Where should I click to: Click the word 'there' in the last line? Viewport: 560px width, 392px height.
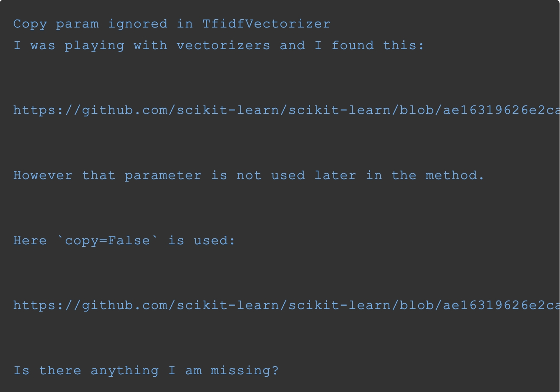click(x=60, y=370)
